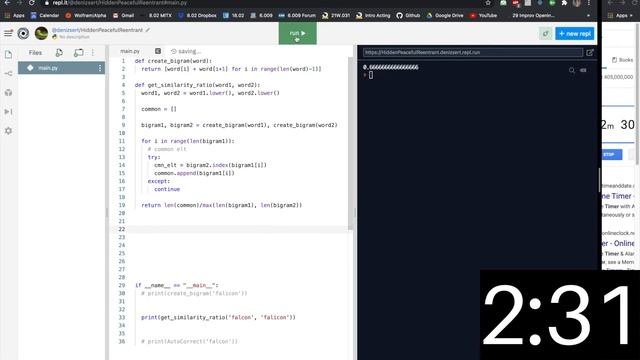640x360 pixels.
Task: Switch to the main.py editor tab
Action: pos(130,51)
